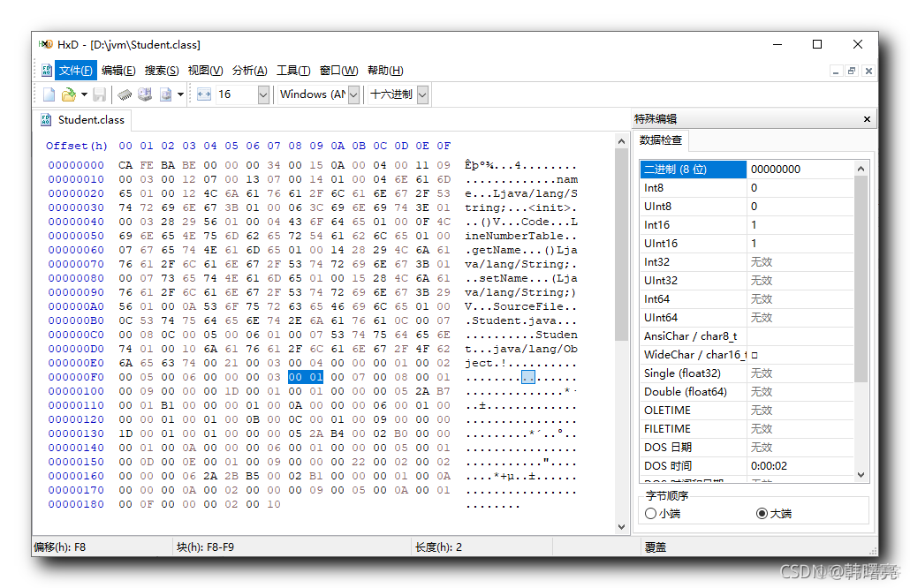The width and height of the screenshot is (910, 588).
Task: Click the hex view scrollbar down arrow
Action: click(x=622, y=527)
